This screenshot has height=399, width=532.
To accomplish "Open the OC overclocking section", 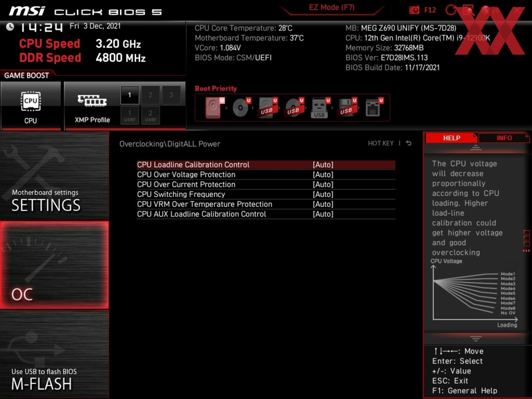I will click(54, 265).
